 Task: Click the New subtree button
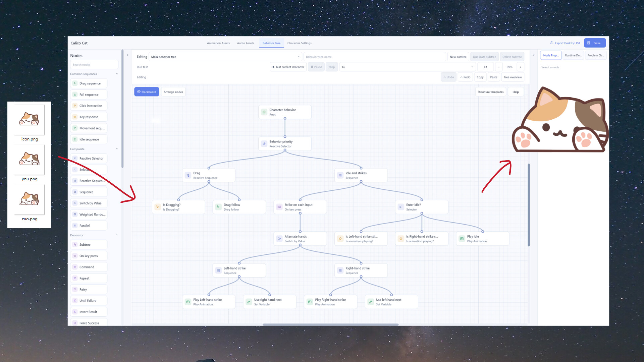coord(458,57)
